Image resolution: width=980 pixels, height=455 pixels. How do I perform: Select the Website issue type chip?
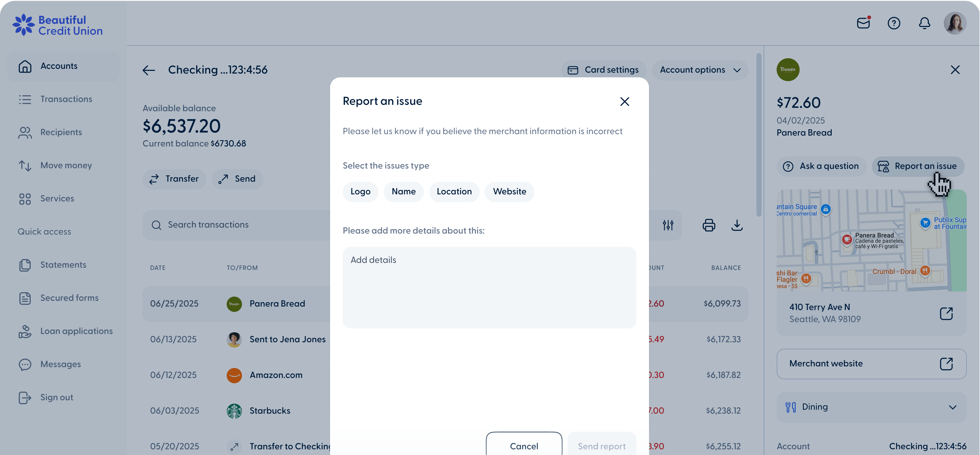click(509, 191)
